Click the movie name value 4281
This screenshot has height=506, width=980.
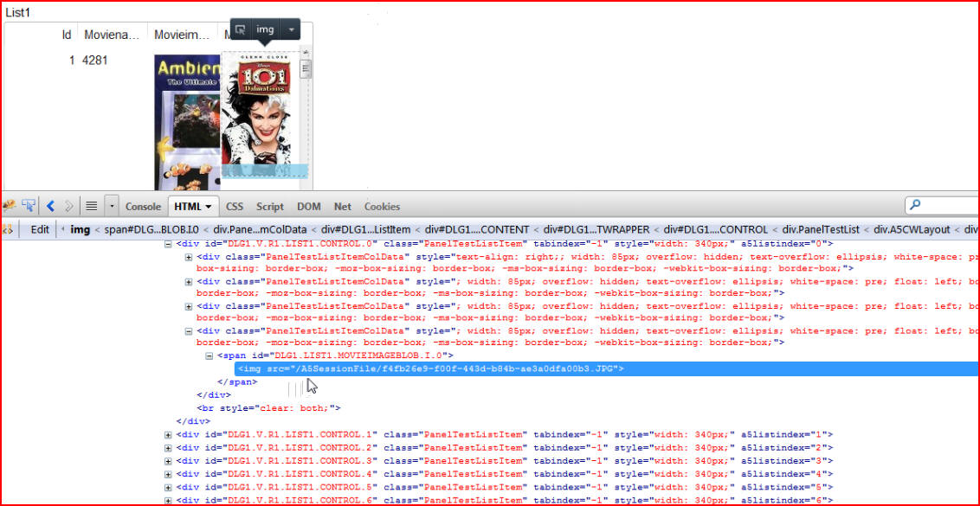coord(95,61)
